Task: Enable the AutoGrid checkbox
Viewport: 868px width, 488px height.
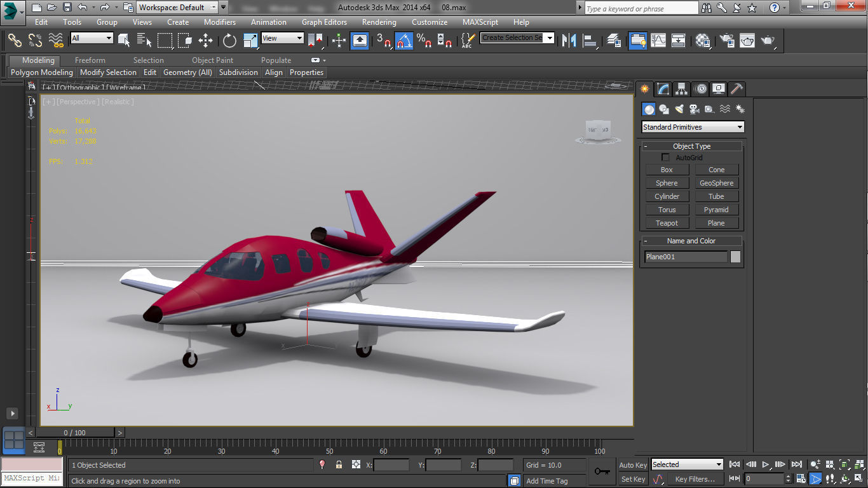Action: click(665, 158)
